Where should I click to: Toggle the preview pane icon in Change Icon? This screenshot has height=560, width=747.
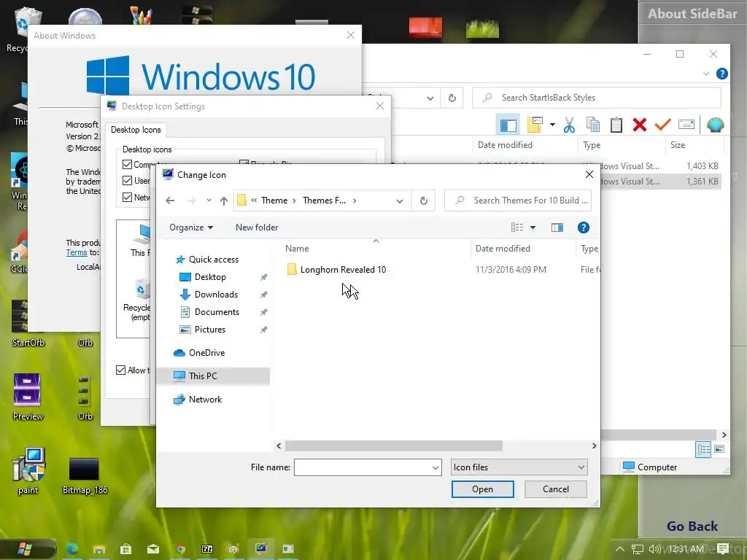coord(557,227)
